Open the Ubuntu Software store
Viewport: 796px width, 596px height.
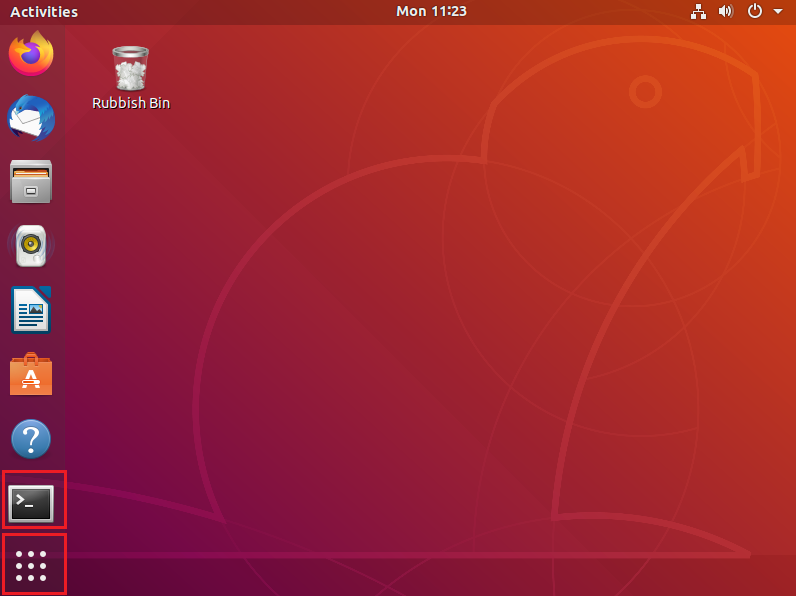click(32, 375)
